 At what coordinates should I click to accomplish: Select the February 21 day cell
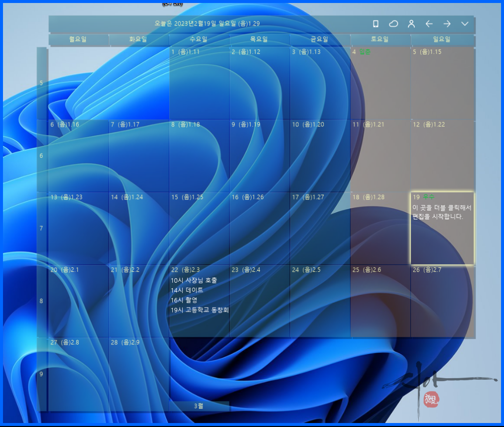(x=139, y=301)
